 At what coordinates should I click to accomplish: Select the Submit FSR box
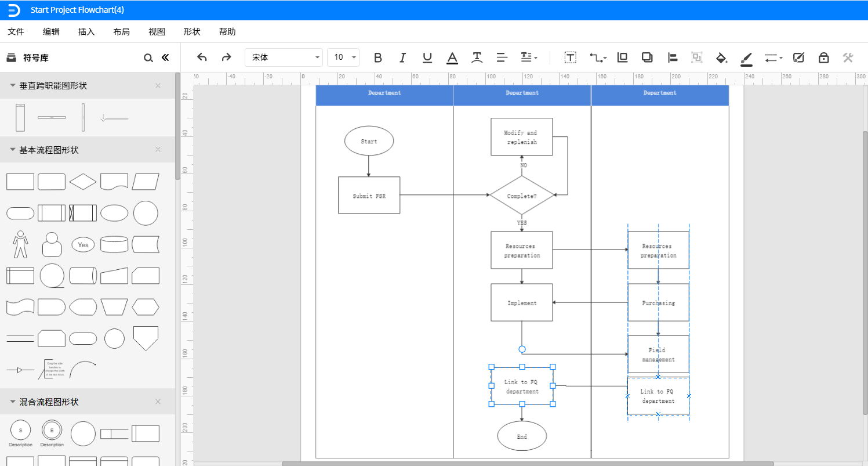369,195
